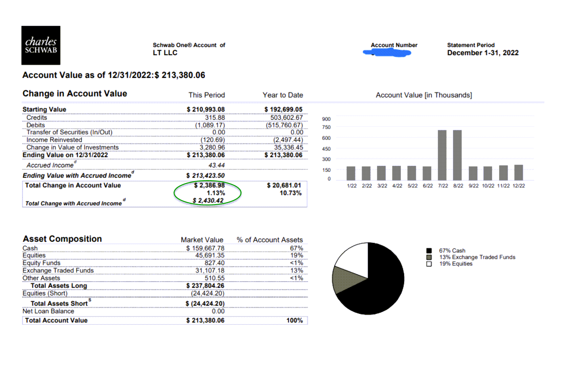Click the white Equities legend swatch
Viewport: 565px width, 392px height.
429,264
